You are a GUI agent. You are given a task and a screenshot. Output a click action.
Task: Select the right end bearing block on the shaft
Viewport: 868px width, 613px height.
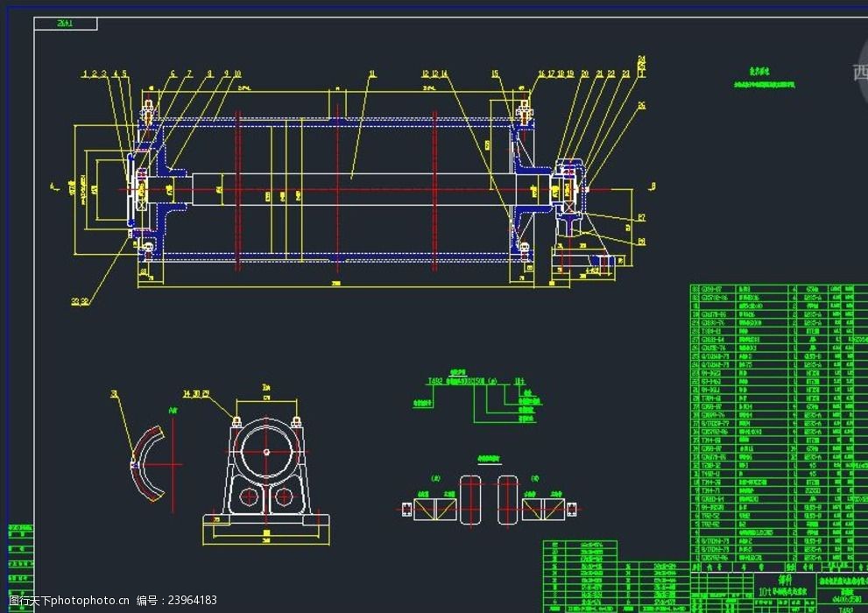[x=569, y=188]
